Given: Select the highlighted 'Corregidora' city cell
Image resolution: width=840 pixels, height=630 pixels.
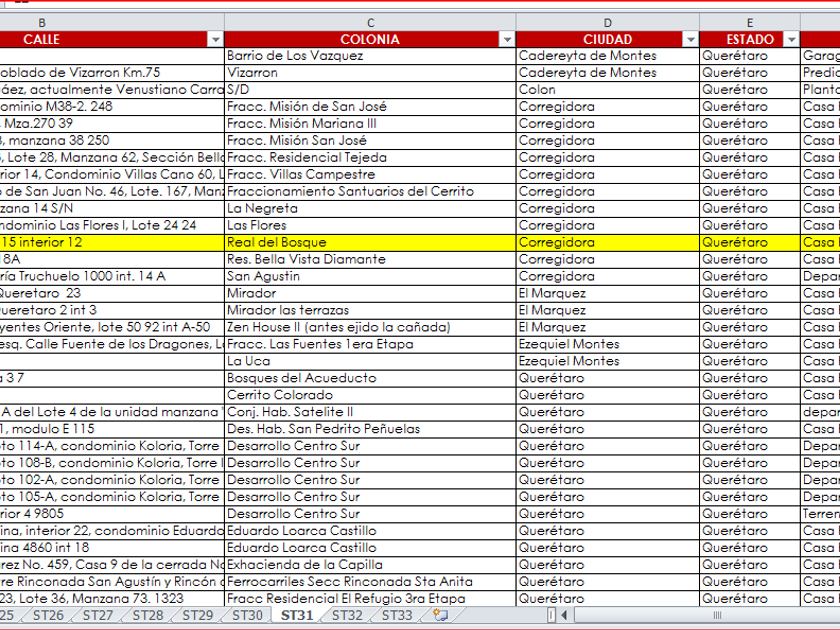Looking at the screenshot, I should [x=608, y=242].
